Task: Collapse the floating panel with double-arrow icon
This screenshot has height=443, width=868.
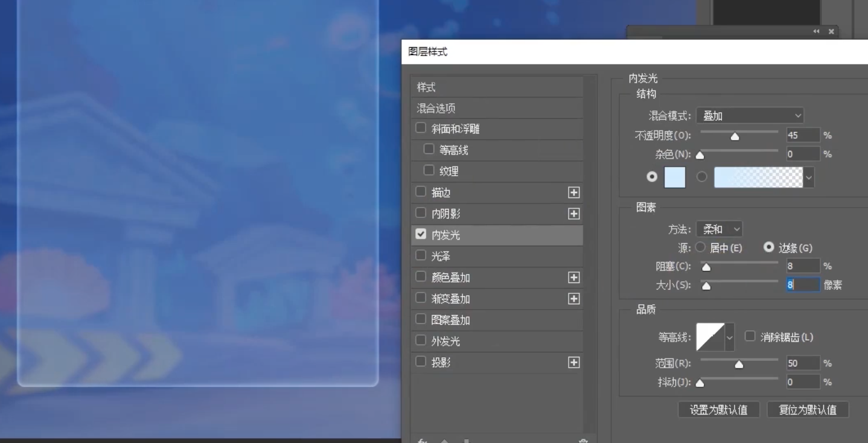Action: click(x=816, y=31)
